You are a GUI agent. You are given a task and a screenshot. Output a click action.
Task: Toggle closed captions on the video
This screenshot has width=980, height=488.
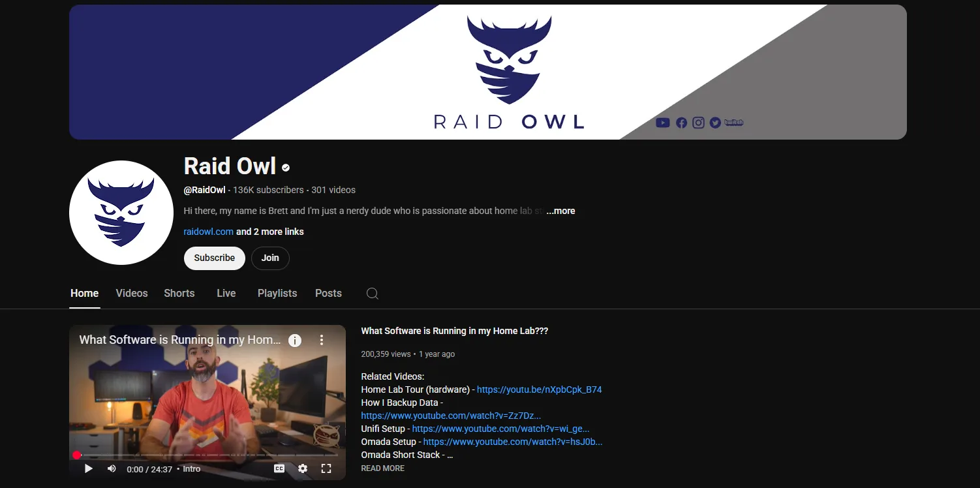279,468
